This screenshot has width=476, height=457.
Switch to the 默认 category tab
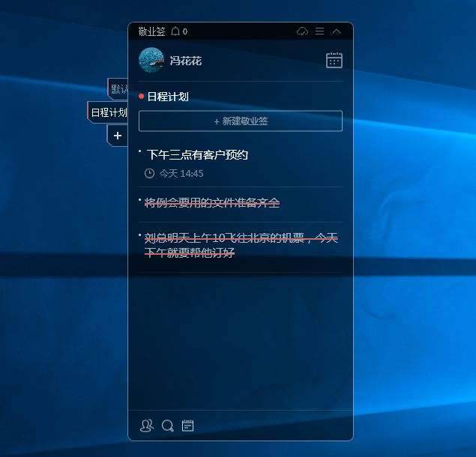click(x=118, y=89)
